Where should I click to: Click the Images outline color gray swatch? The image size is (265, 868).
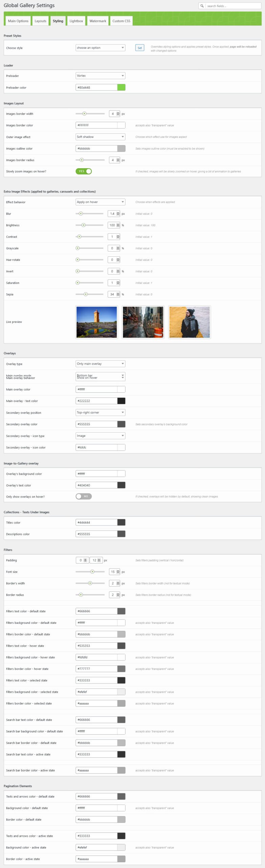[121, 149]
